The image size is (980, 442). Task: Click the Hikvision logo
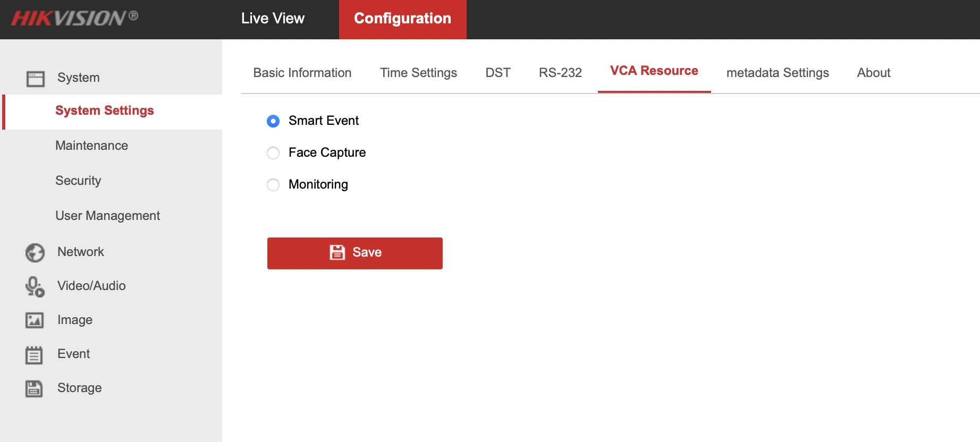(x=74, y=19)
